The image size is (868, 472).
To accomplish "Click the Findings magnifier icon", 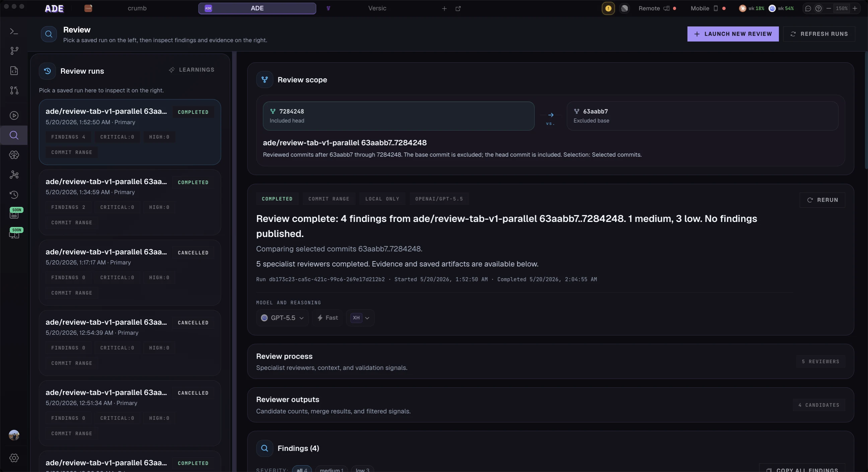I will [265, 449].
